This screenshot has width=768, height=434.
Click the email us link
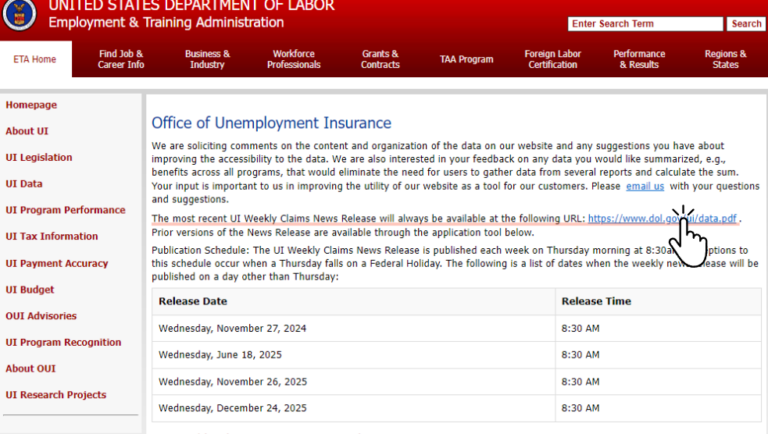pos(645,187)
